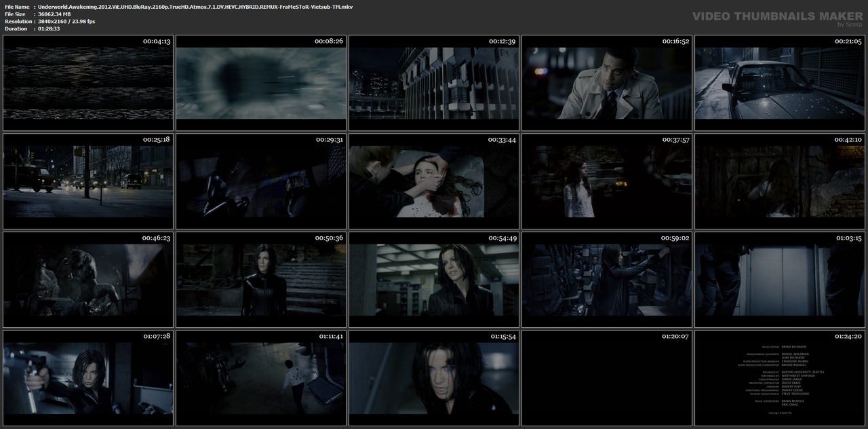
Task: Select the dark thumbnail at 00:29:31
Action: point(260,181)
